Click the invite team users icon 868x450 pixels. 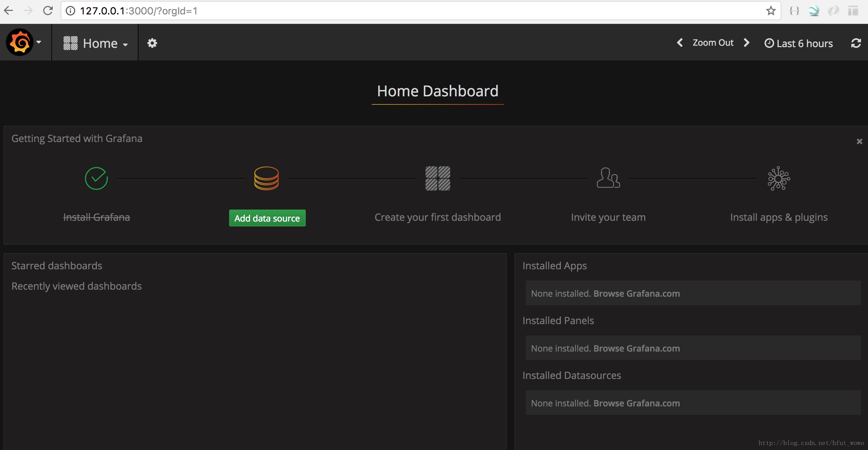608,178
